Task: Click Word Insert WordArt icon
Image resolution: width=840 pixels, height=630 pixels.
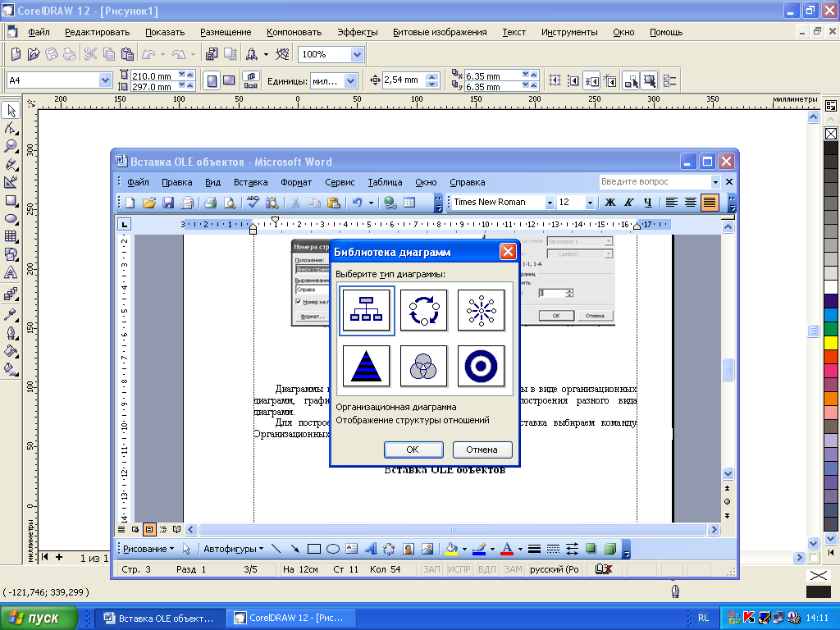Action: pos(370,549)
